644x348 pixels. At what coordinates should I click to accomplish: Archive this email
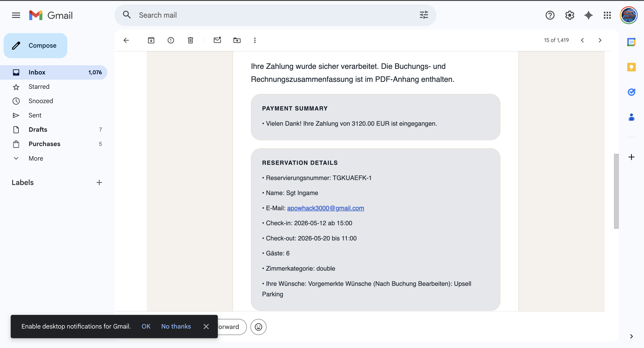151,40
